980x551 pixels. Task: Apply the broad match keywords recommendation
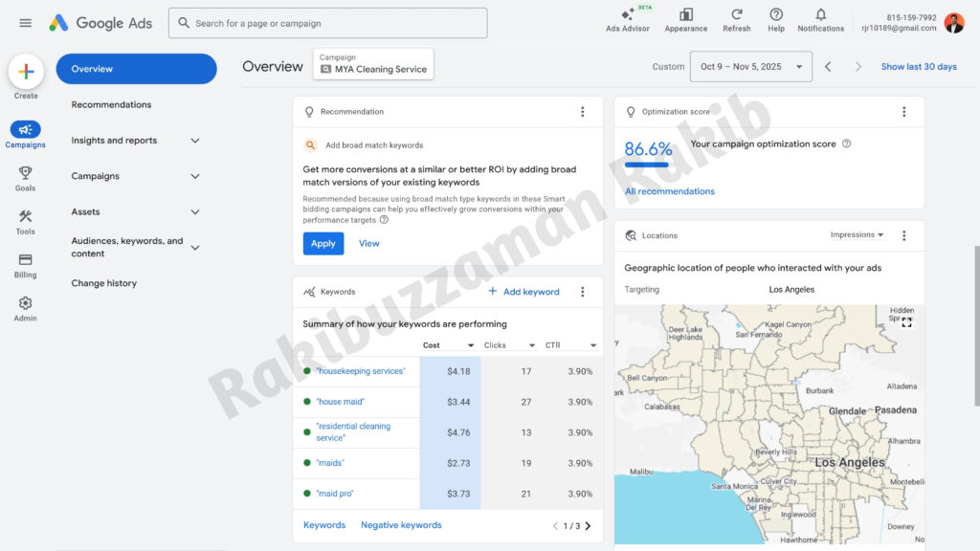[323, 243]
